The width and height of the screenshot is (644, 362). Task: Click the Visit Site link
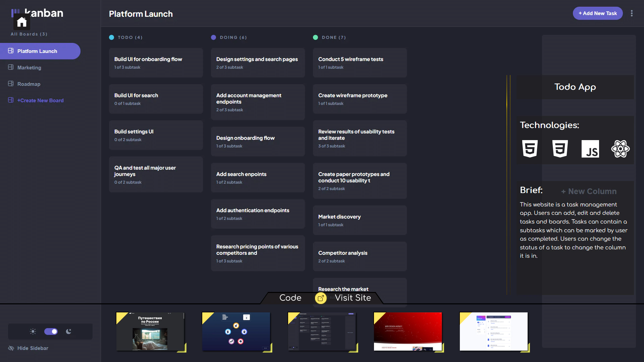pos(353,298)
